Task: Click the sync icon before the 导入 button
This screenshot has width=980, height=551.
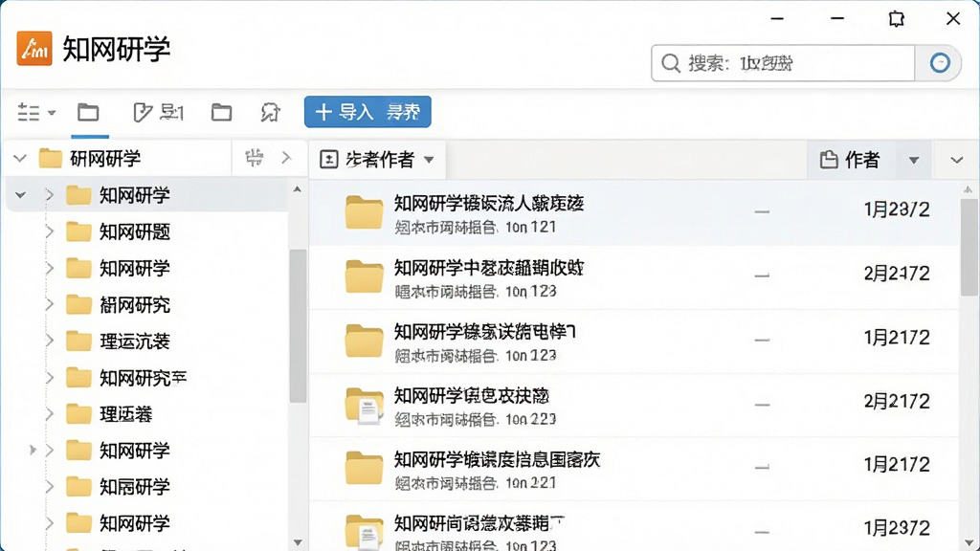Action: [270, 113]
